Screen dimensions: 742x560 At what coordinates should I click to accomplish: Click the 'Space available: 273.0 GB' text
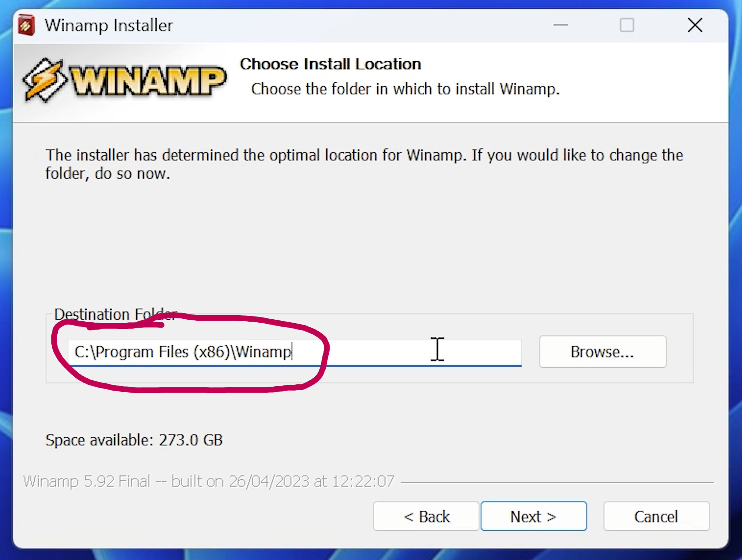(x=134, y=440)
